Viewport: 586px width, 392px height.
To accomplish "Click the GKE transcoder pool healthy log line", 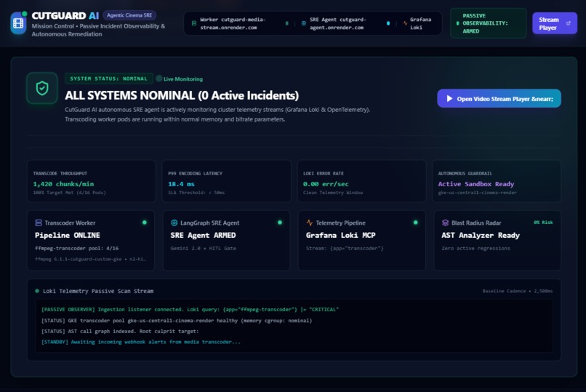I will pos(177,321).
